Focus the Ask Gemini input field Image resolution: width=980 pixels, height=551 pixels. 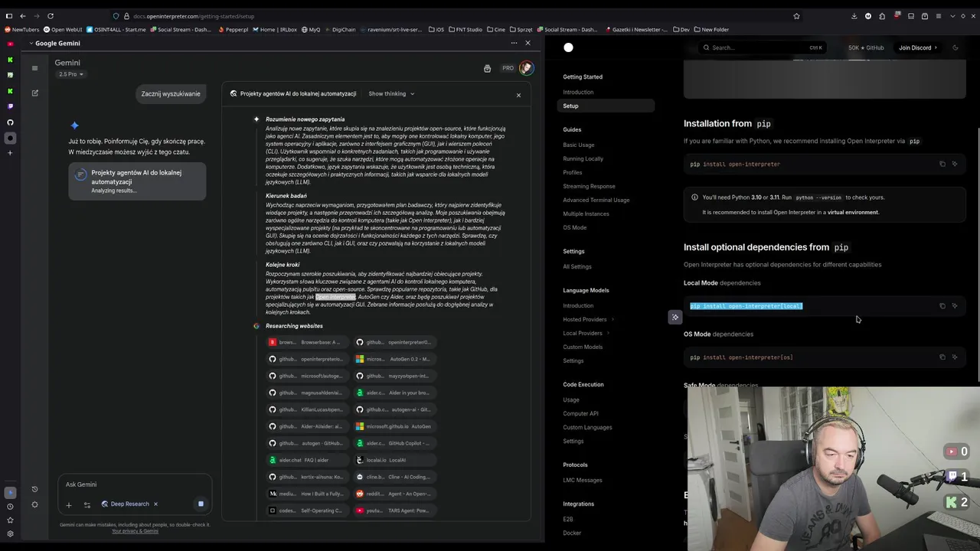[x=135, y=484]
